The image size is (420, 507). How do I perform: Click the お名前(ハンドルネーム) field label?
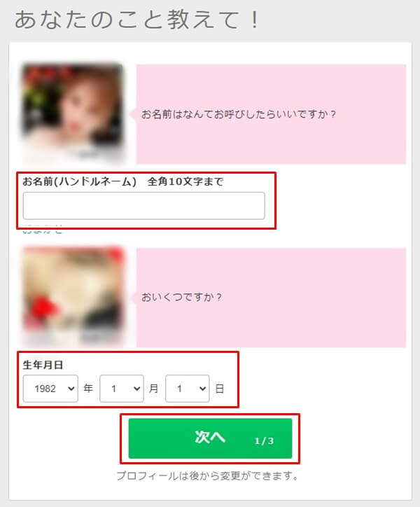pyautogui.click(x=80, y=181)
